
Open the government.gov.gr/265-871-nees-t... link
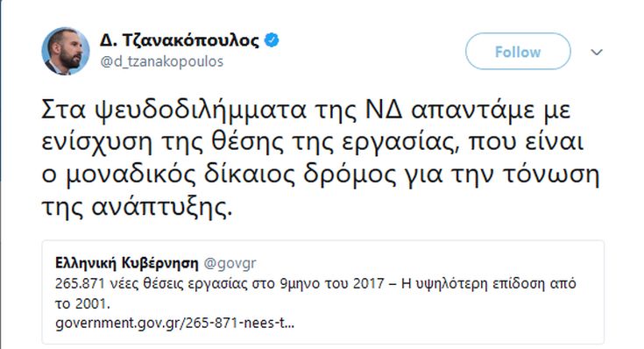tap(174, 323)
